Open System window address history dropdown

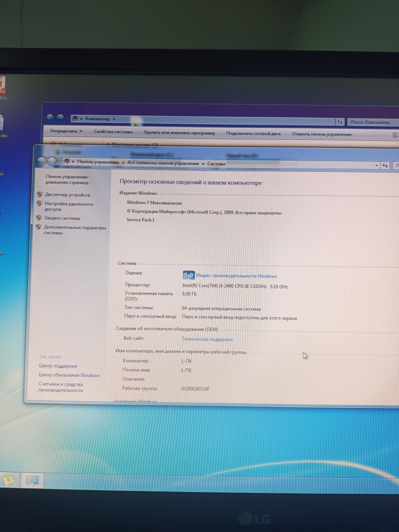click(377, 166)
